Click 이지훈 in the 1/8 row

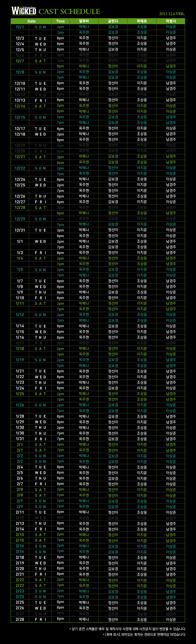[142, 287]
